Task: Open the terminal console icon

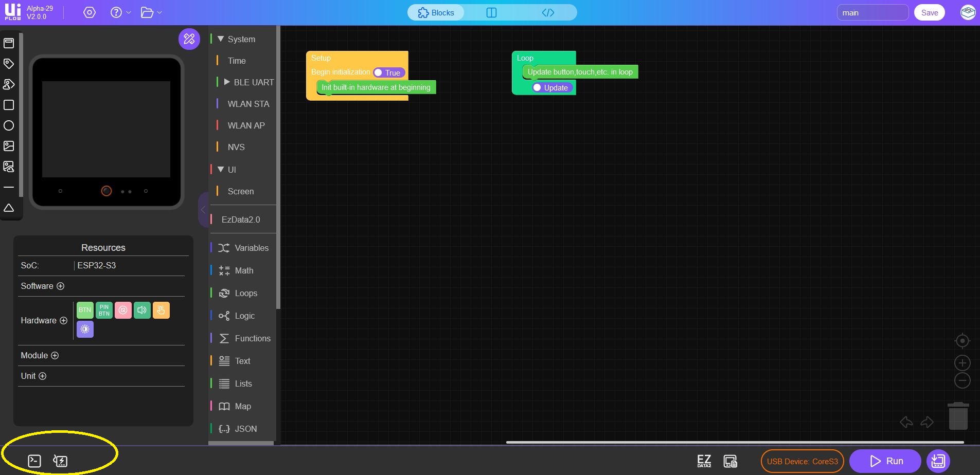Action: click(34, 461)
